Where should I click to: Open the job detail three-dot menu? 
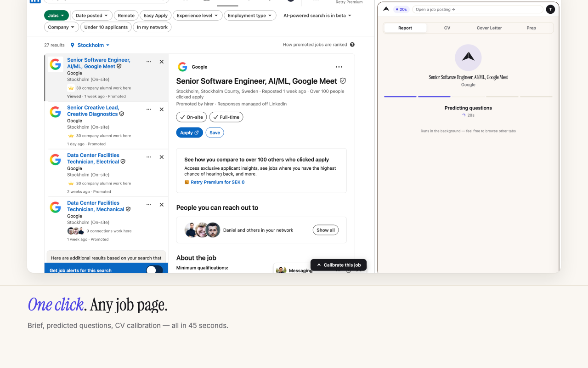point(339,67)
